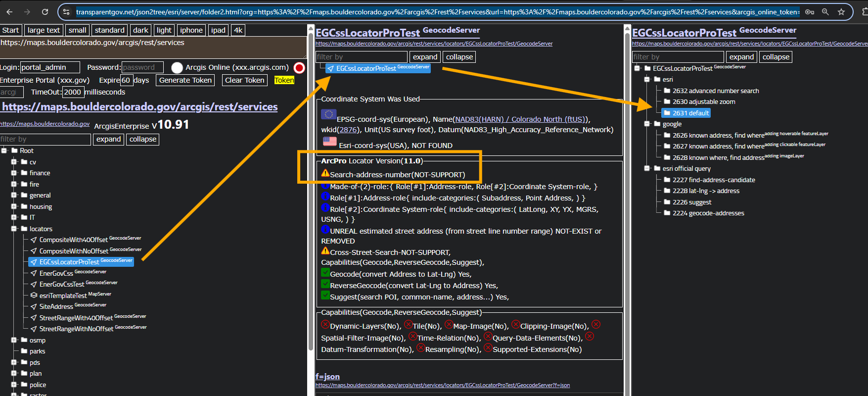Viewport: 868px width, 396px height.
Task: Select the Arcgis Online white radio button
Action: click(x=177, y=67)
